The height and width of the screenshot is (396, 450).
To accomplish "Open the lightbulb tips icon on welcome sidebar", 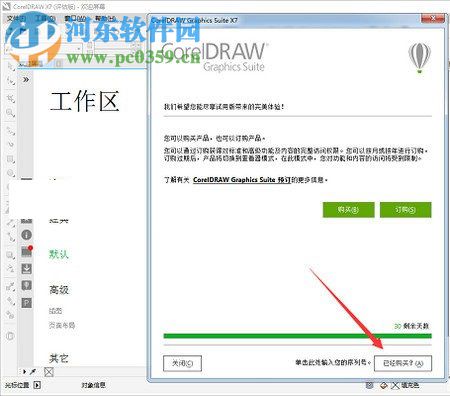I will pyautogui.click(x=27, y=285).
